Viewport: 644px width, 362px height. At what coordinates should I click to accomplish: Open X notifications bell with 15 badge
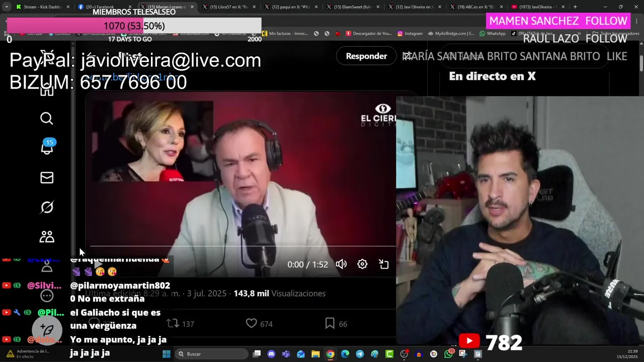click(x=47, y=147)
